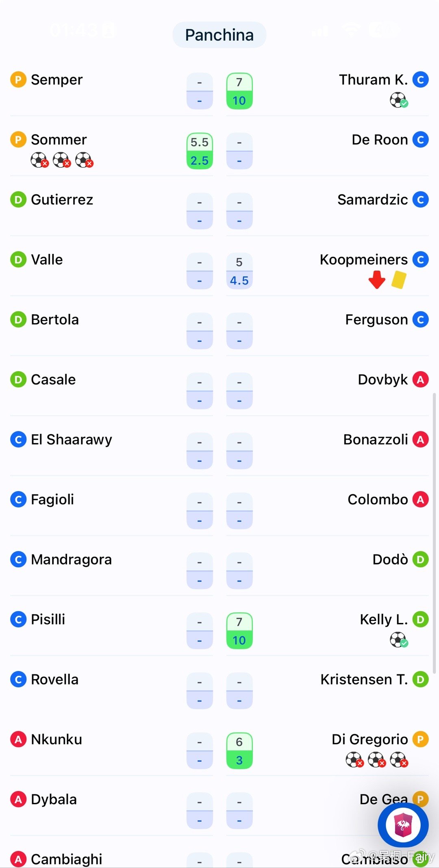Tap Sommer's first conceded-goal ball icon

[39, 160]
